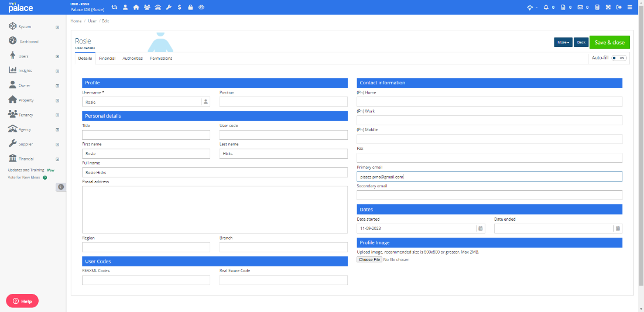Image resolution: width=644 pixels, height=312 pixels.
Task: Click the fullscreen expand icon
Action: [608, 8]
